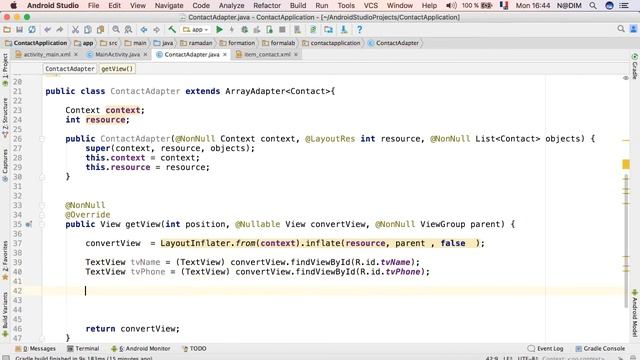Viewport: 640px width, 360px height.
Task: Click the Synchronize toolbar icon
Action: (32, 29)
